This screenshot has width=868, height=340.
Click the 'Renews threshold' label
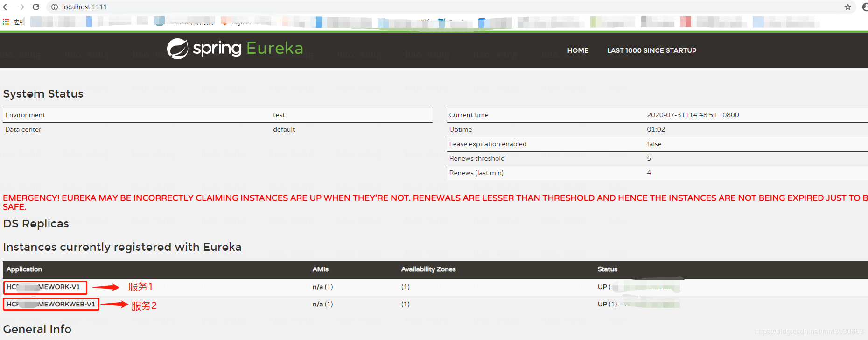tap(477, 158)
